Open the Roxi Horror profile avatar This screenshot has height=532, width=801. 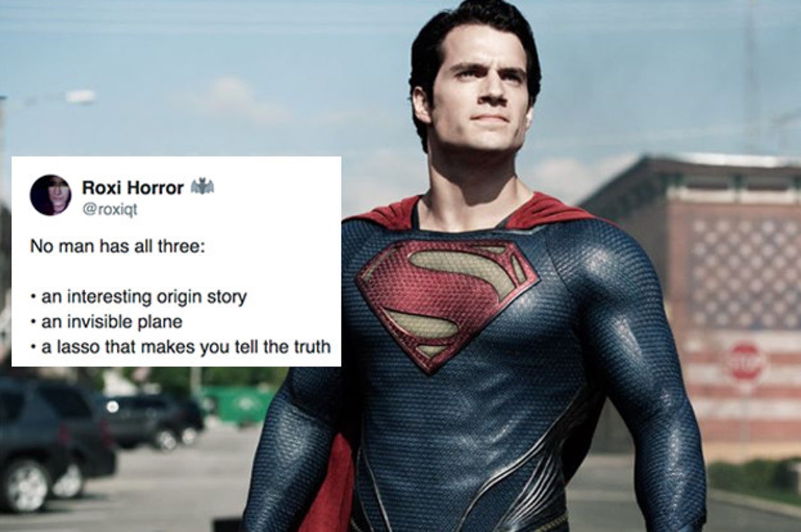pos(51,195)
